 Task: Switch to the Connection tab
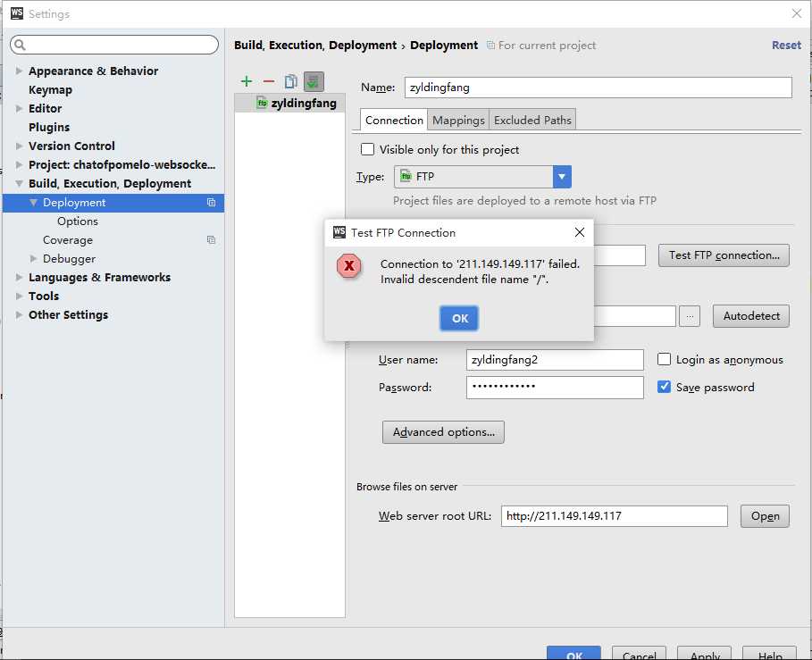coord(394,120)
